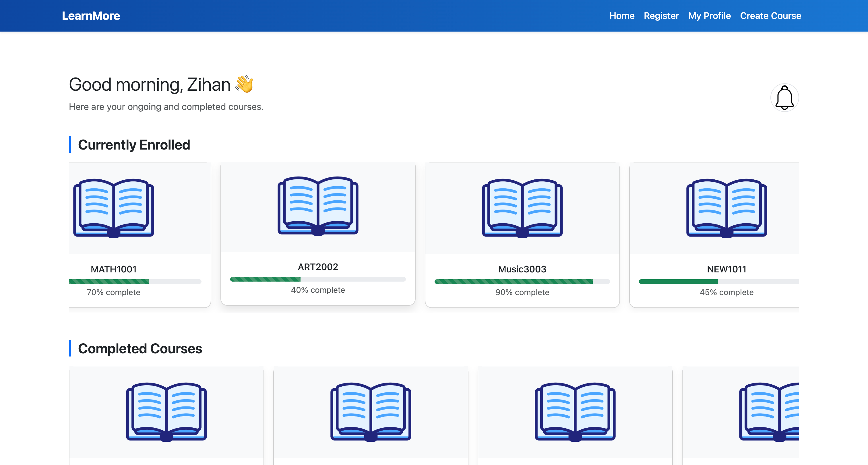
Task: Open the MATH1001 course title
Action: [114, 269]
